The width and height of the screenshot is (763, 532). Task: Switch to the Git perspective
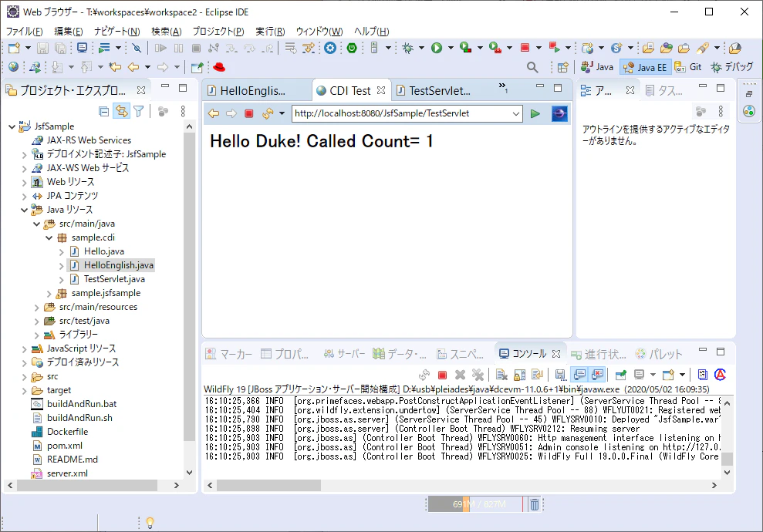point(687,67)
